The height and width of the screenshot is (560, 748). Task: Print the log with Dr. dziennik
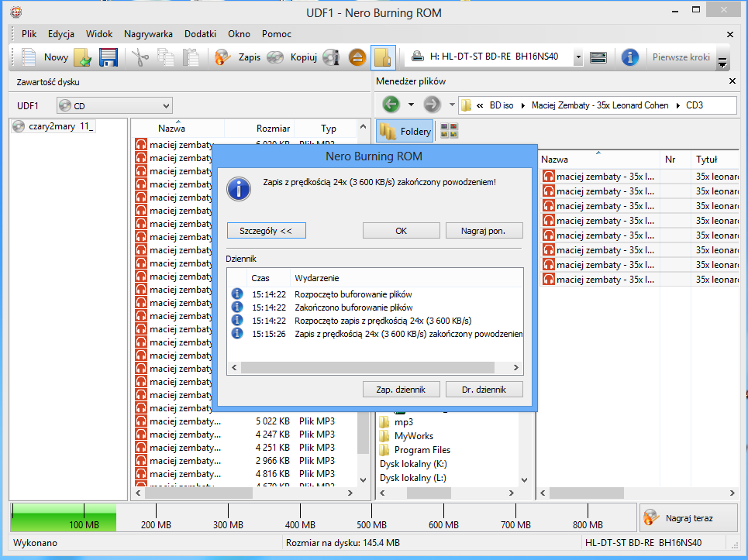click(484, 390)
